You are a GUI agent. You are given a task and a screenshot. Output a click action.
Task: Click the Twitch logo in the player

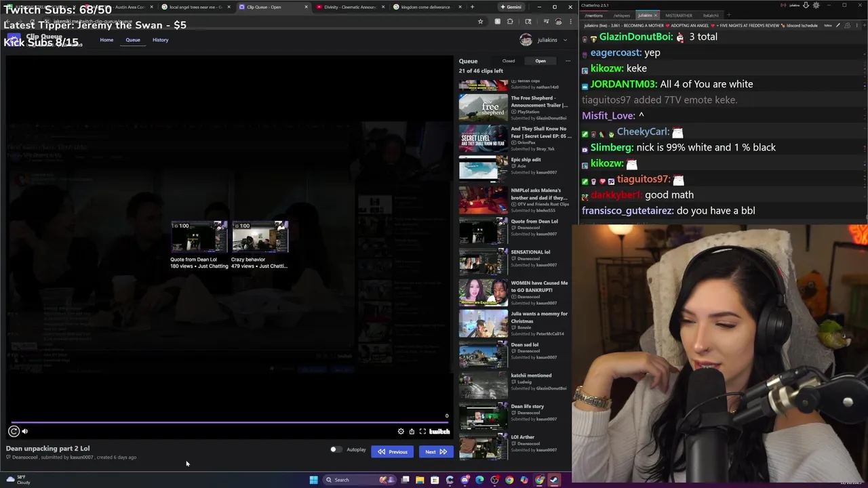point(439,431)
